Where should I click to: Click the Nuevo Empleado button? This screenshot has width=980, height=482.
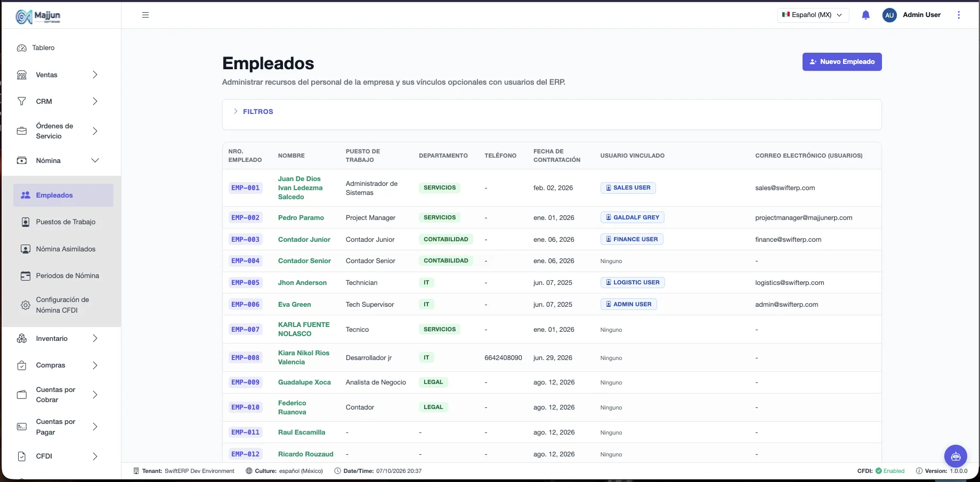pos(842,62)
